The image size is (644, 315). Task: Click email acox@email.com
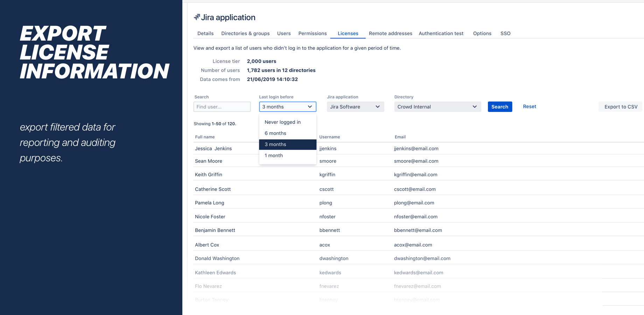pos(413,245)
